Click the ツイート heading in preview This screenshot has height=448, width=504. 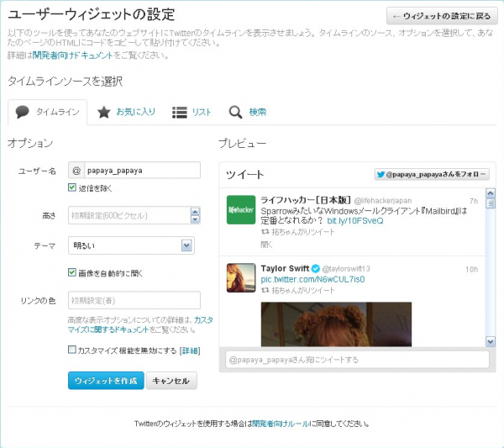pos(245,175)
